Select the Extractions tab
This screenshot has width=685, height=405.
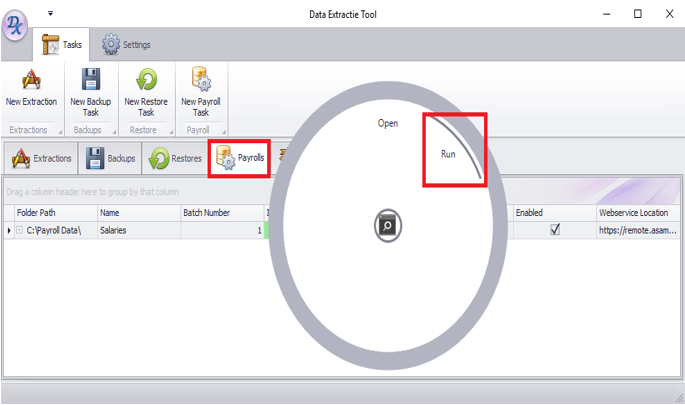tap(42, 159)
